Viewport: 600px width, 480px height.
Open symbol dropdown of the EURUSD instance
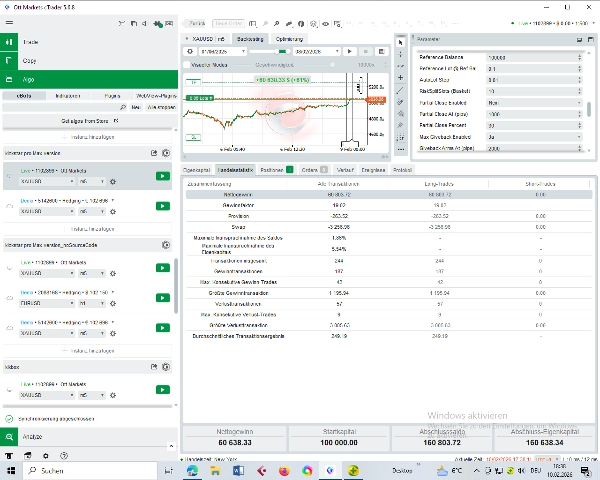point(47,303)
